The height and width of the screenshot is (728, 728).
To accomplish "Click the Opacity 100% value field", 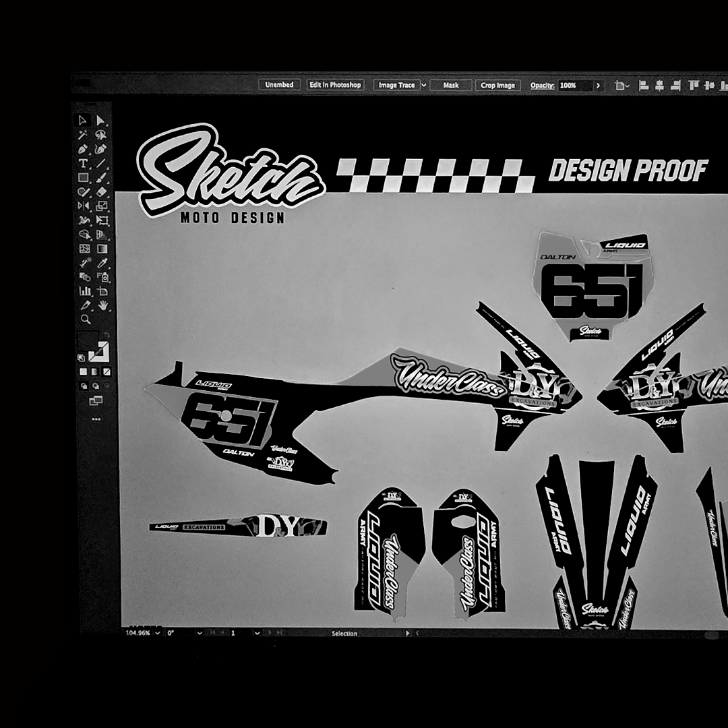I will 575,86.
